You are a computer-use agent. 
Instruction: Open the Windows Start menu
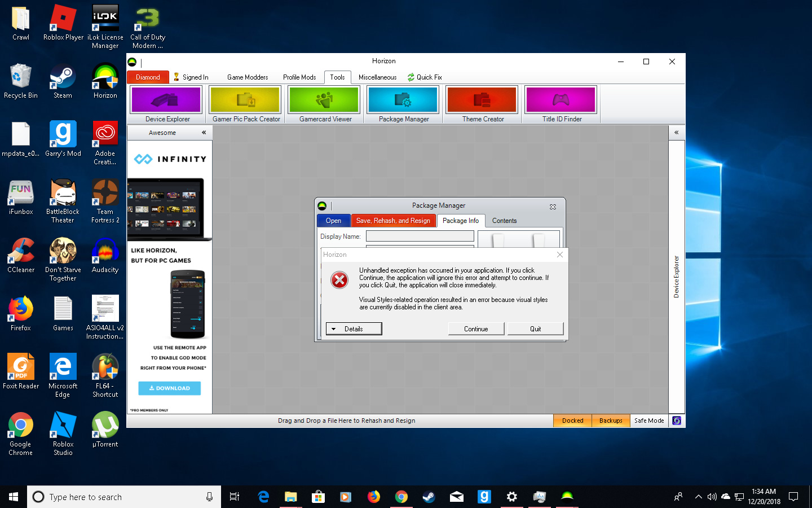tap(14, 497)
